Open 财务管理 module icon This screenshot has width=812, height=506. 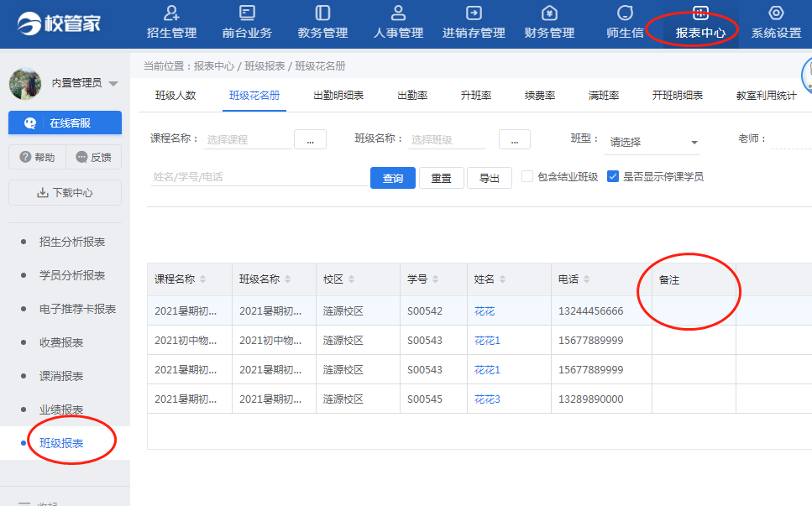(549, 13)
